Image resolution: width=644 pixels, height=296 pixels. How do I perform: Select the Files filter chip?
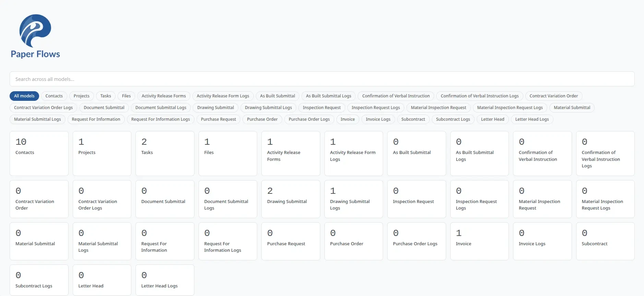point(126,96)
